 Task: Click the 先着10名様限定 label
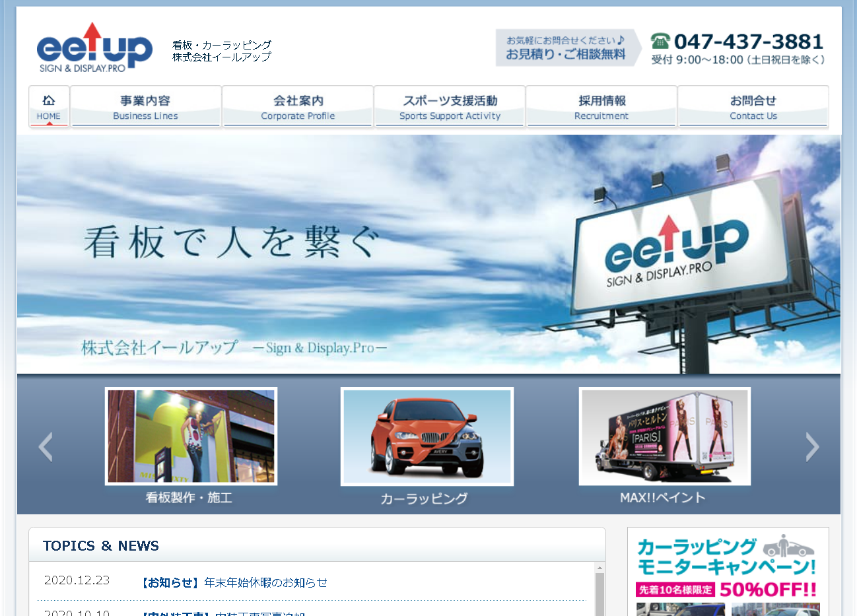pyautogui.click(x=675, y=590)
